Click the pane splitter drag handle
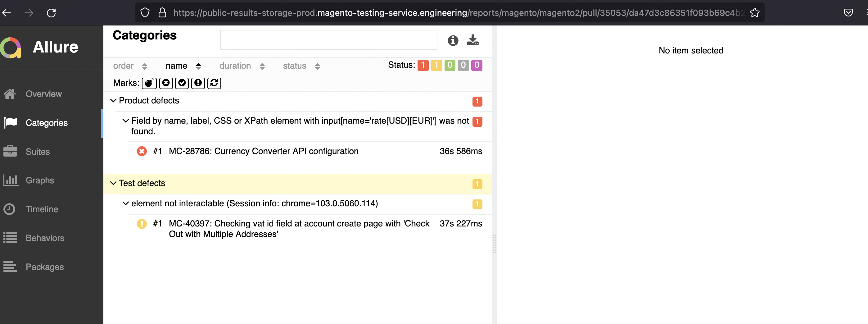868x324 pixels. [x=494, y=244]
